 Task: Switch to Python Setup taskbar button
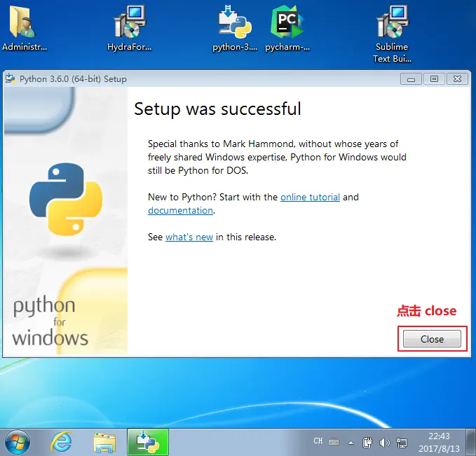[x=147, y=442]
